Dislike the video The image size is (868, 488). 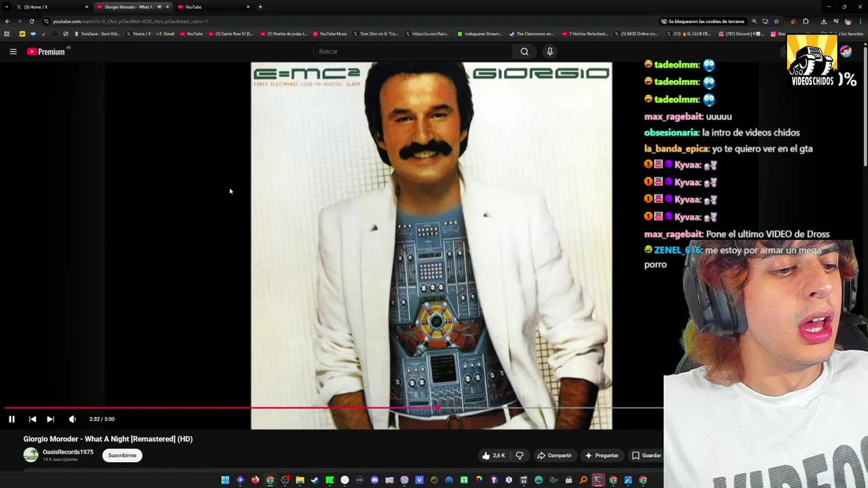coord(519,455)
